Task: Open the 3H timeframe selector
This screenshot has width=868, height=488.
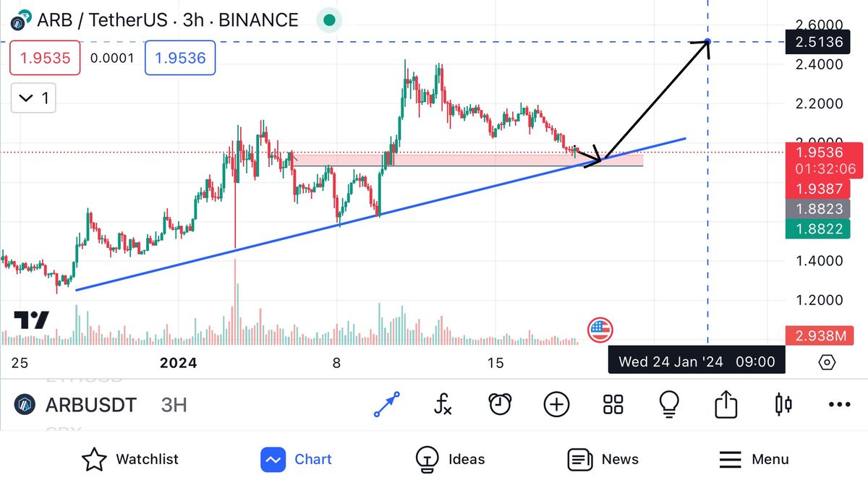Action: click(x=174, y=405)
